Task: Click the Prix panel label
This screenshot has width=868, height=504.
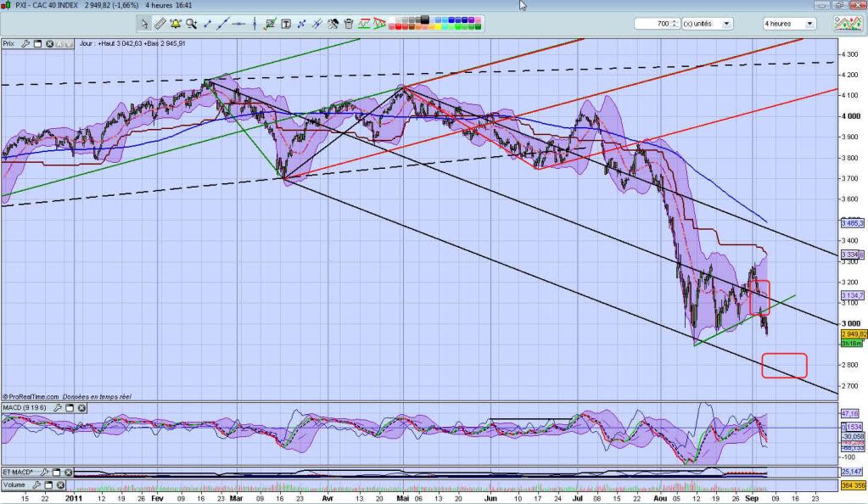Action: (8, 42)
